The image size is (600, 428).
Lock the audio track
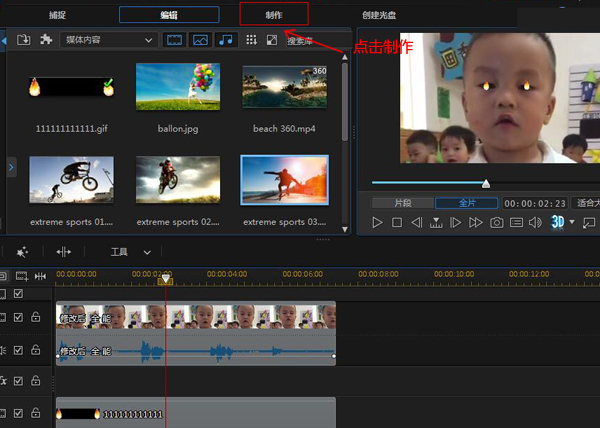tap(36, 350)
